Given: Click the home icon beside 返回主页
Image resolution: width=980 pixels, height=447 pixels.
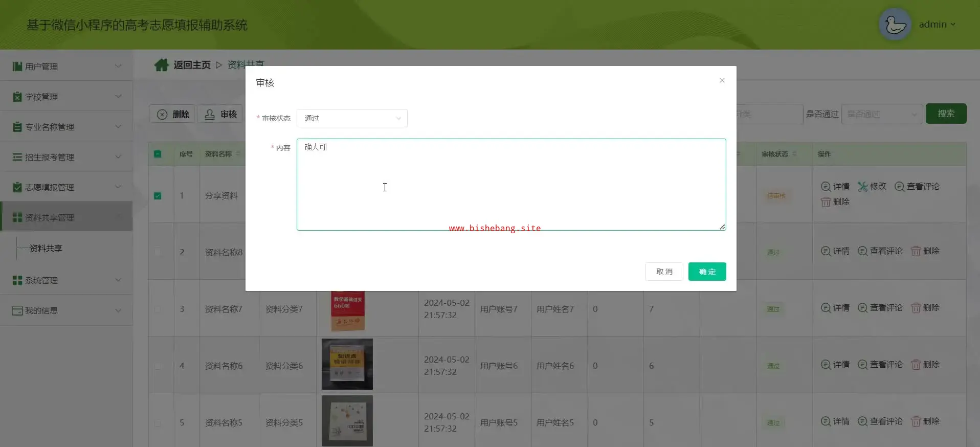Looking at the screenshot, I should (162, 65).
